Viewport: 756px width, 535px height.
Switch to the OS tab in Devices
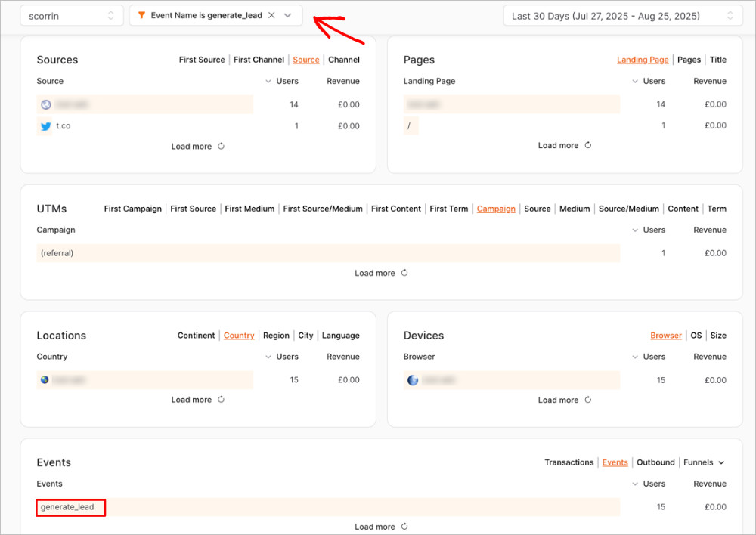pyautogui.click(x=696, y=335)
